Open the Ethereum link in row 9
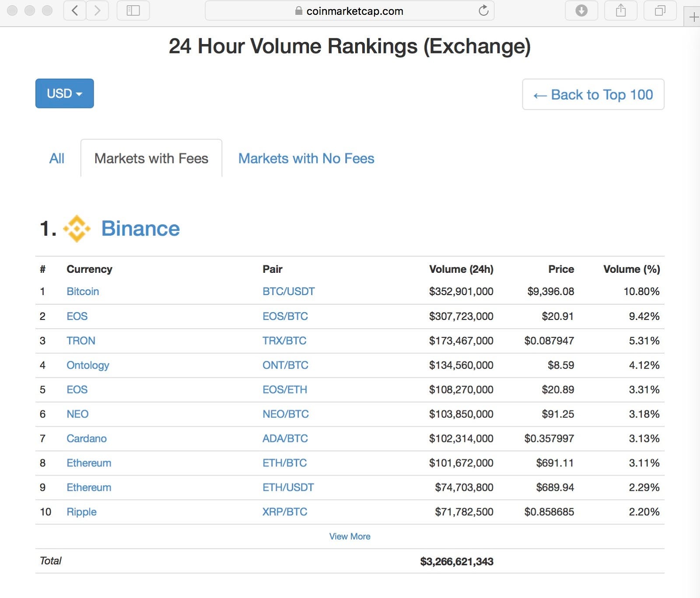Image resolution: width=700 pixels, height=598 pixels. coord(89,487)
